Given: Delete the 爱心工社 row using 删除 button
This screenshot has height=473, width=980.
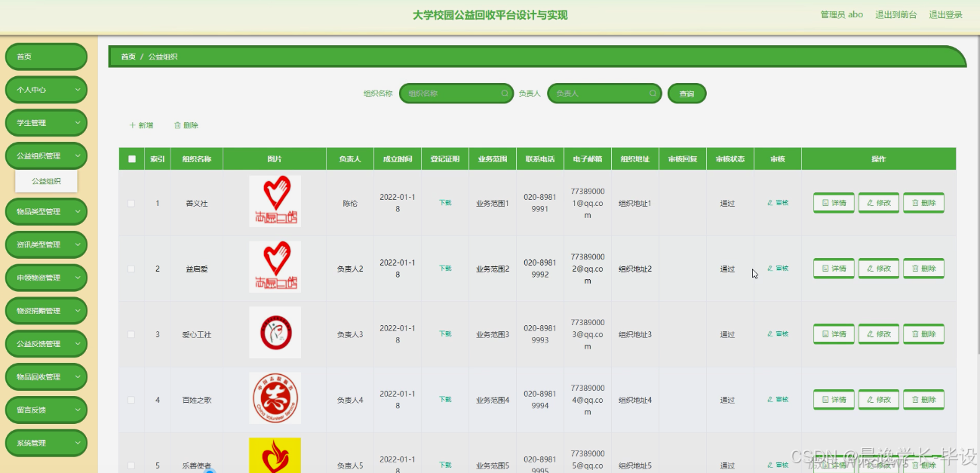Looking at the screenshot, I should pos(923,334).
